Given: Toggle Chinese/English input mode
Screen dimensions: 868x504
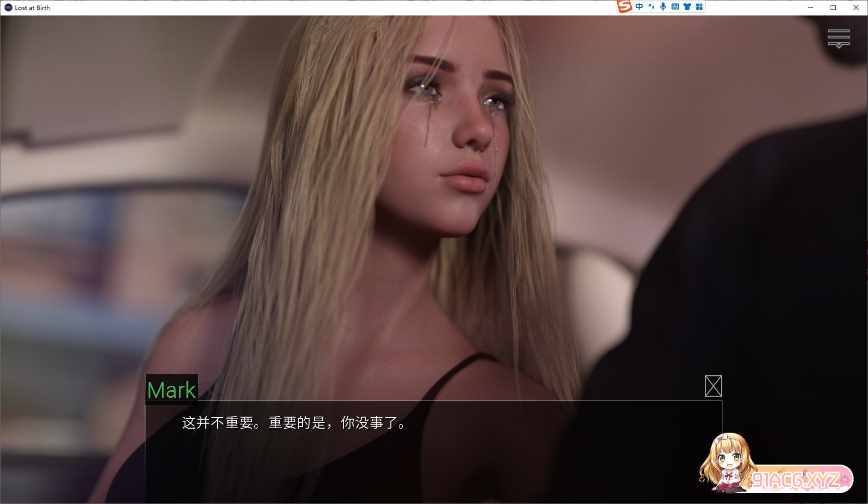Looking at the screenshot, I should pos(639,6).
